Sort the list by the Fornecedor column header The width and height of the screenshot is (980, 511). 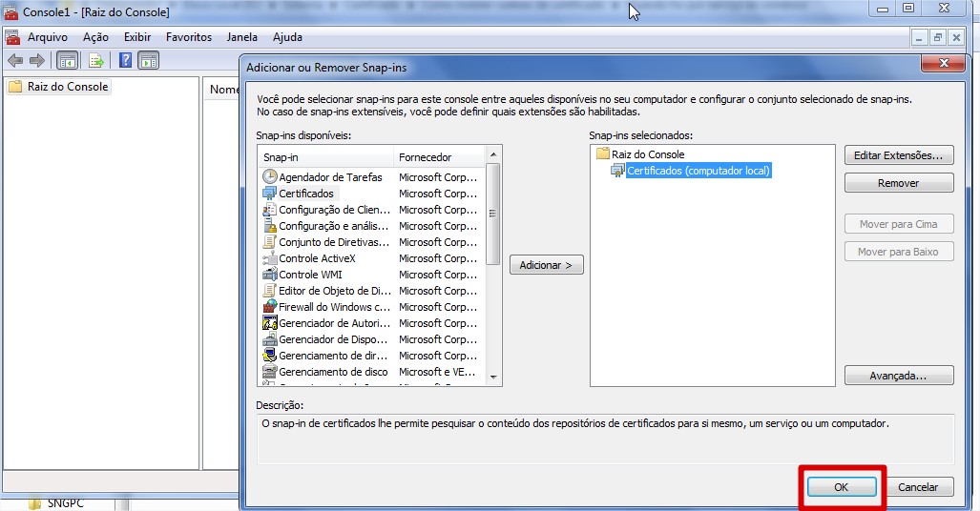[426, 157]
